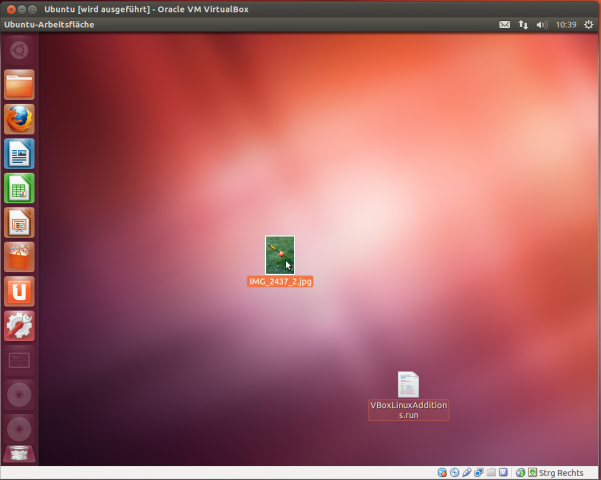Screen dimensions: 601x480
Task: Click VirtualBox shared folders status icon
Action: (x=491, y=472)
